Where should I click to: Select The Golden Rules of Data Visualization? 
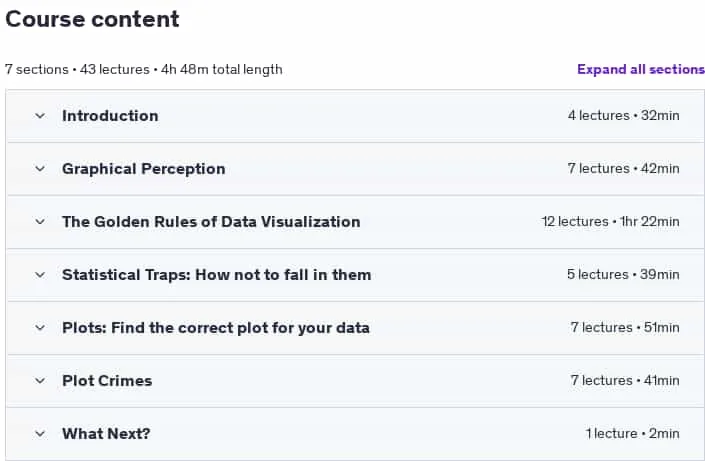pyautogui.click(x=211, y=222)
